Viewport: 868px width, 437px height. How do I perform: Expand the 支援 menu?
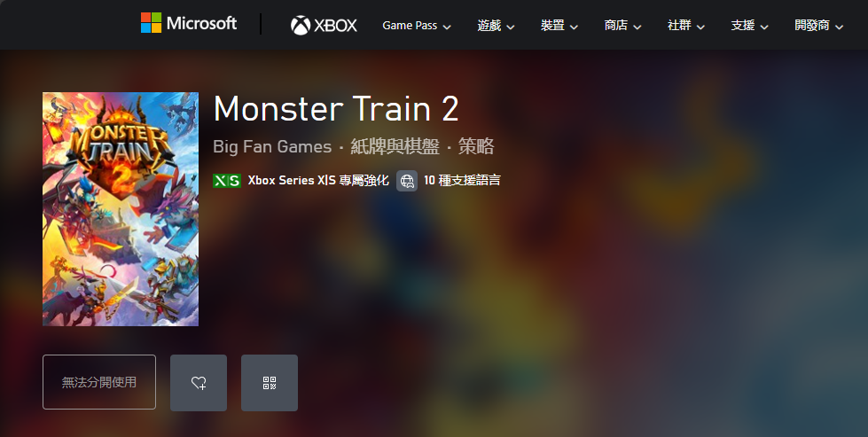(749, 26)
